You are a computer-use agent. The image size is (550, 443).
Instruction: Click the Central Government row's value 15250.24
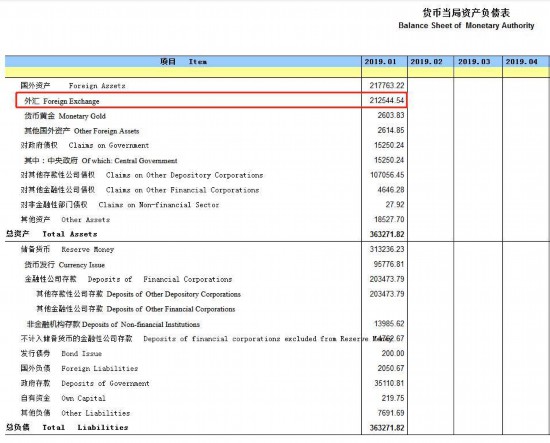tap(389, 160)
